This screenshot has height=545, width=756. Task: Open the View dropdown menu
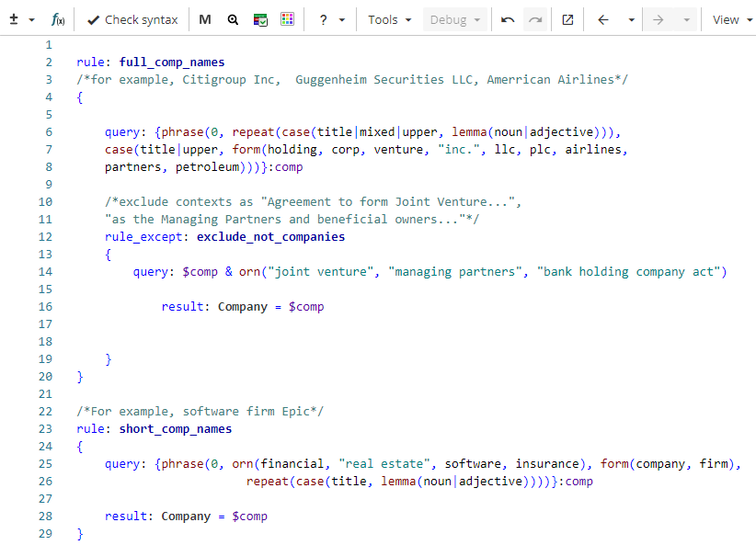(x=732, y=19)
